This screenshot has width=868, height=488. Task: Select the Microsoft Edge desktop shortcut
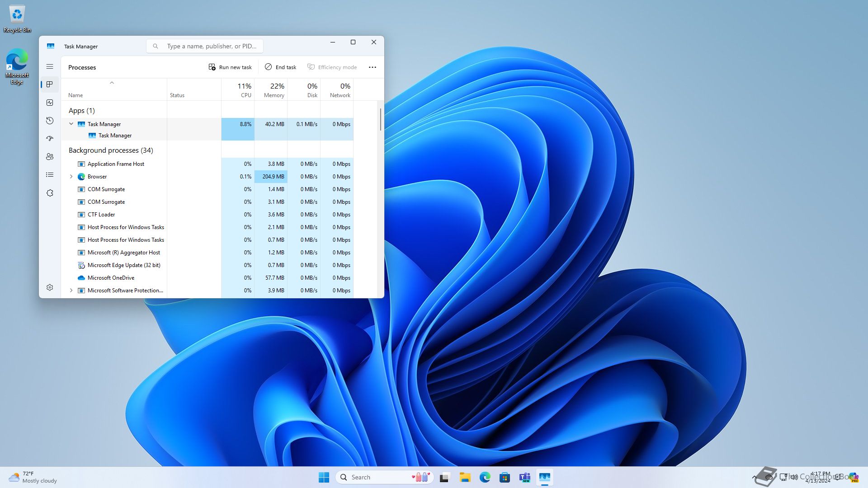[17, 66]
